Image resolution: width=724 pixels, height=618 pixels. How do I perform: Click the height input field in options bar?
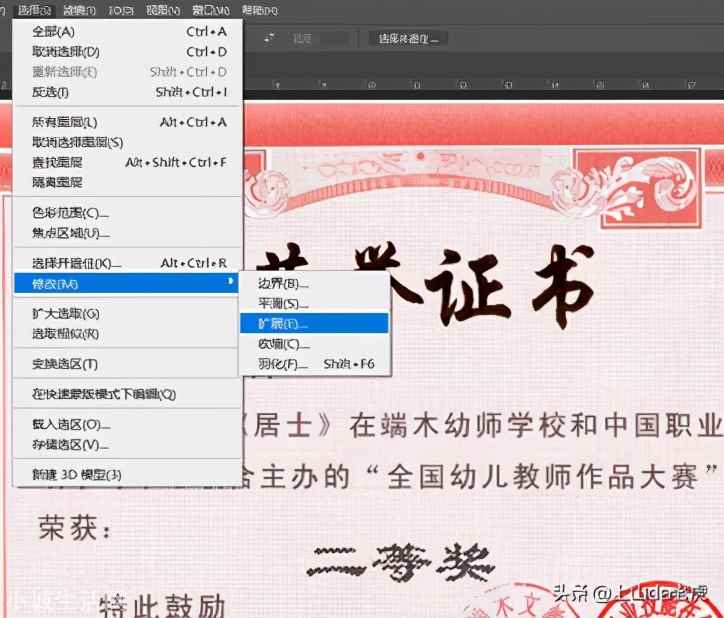(x=336, y=38)
